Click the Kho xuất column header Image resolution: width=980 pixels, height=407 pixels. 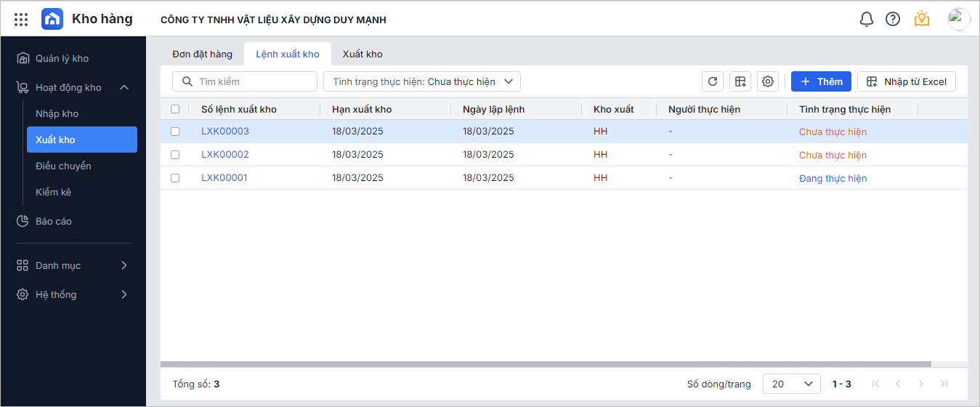(x=614, y=109)
